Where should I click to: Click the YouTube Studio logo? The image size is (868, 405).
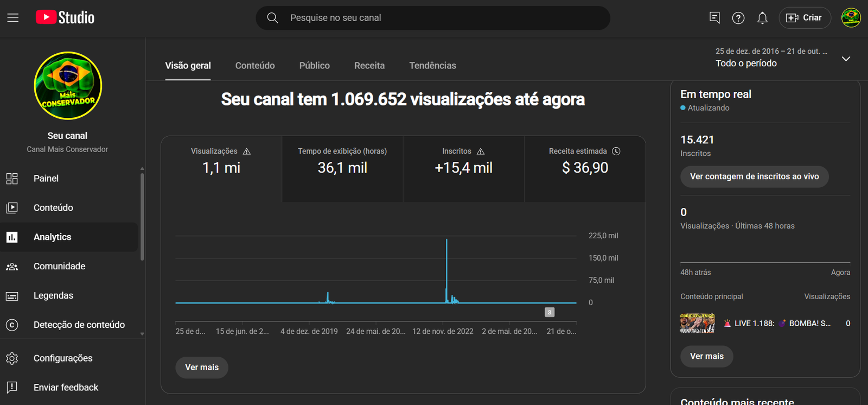click(x=65, y=18)
